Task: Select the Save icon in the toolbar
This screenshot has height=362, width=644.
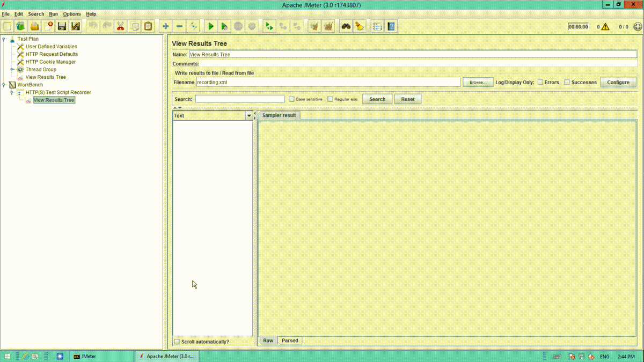Action: click(x=61, y=26)
